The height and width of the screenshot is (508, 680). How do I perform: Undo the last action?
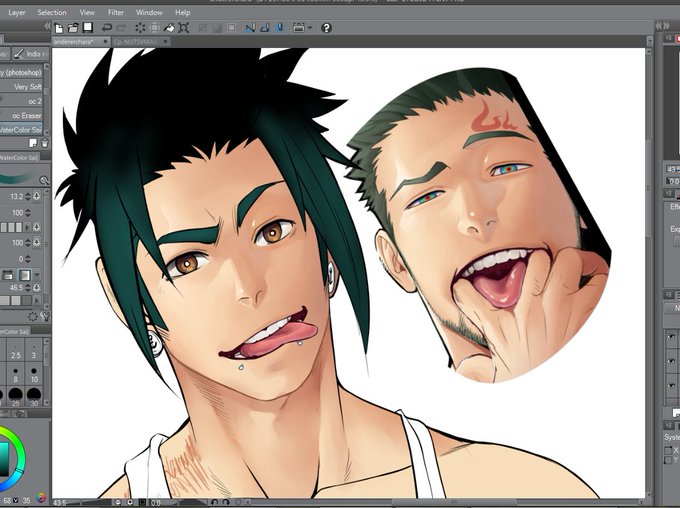click(106, 28)
